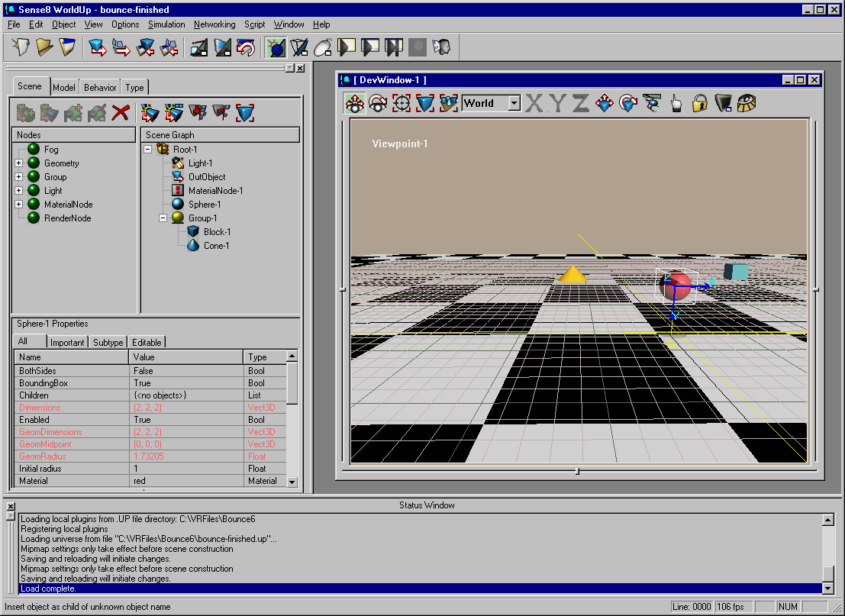Expand the Geometry node type
845x616 pixels.
click(19, 163)
